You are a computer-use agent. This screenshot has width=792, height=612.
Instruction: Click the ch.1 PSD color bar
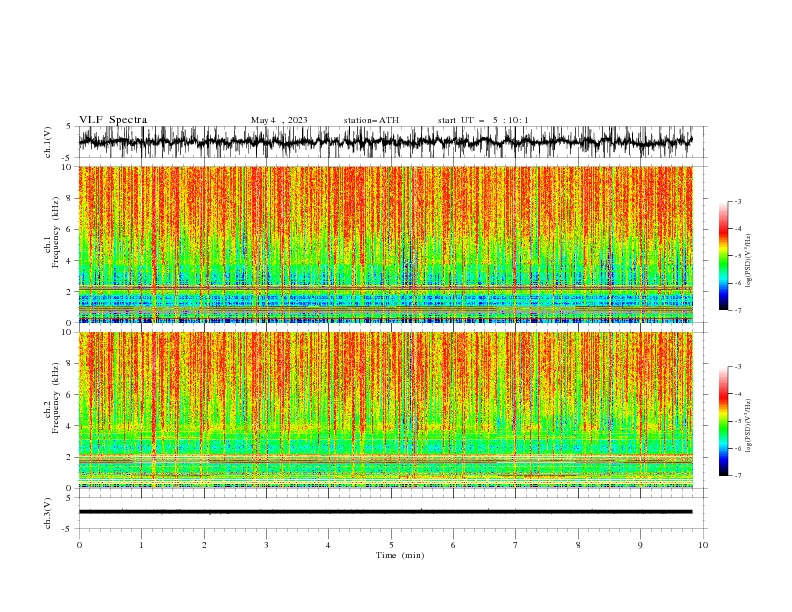coord(723,256)
